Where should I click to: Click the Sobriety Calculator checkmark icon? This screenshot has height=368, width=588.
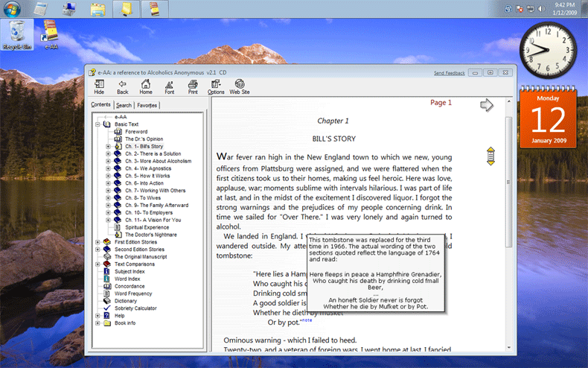pos(107,308)
